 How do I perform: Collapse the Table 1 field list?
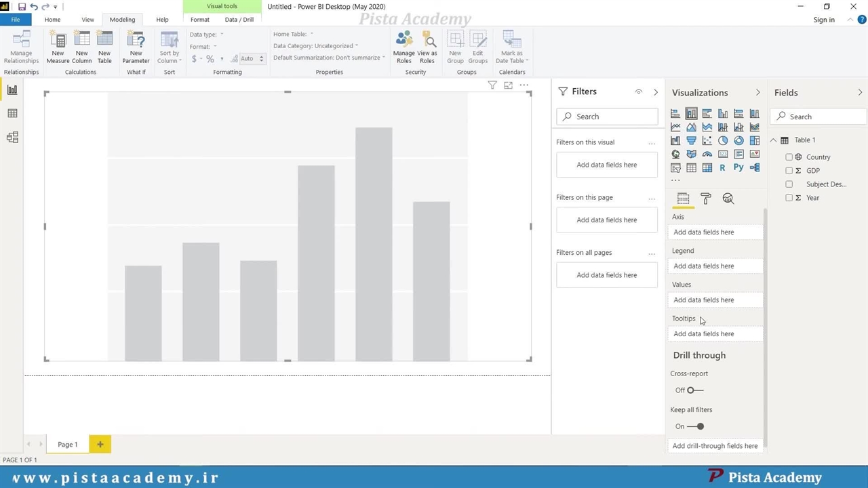coord(773,140)
